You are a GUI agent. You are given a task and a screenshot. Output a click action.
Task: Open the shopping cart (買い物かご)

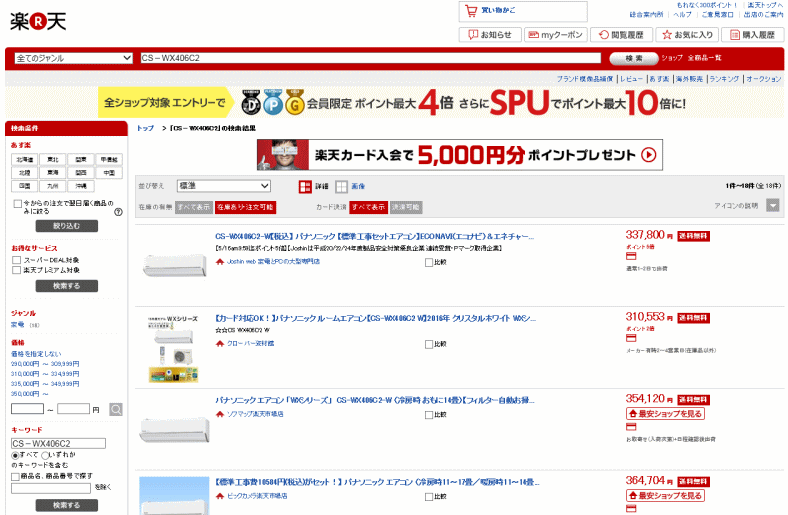(x=523, y=11)
